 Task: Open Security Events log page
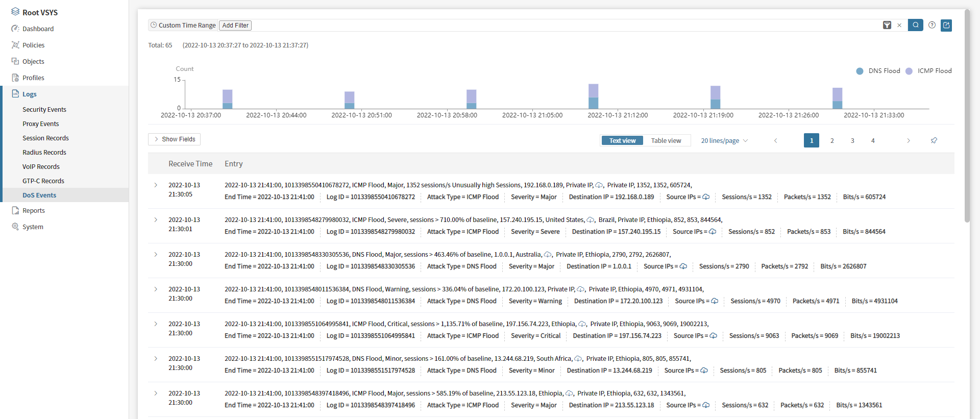[x=44, y=110]
